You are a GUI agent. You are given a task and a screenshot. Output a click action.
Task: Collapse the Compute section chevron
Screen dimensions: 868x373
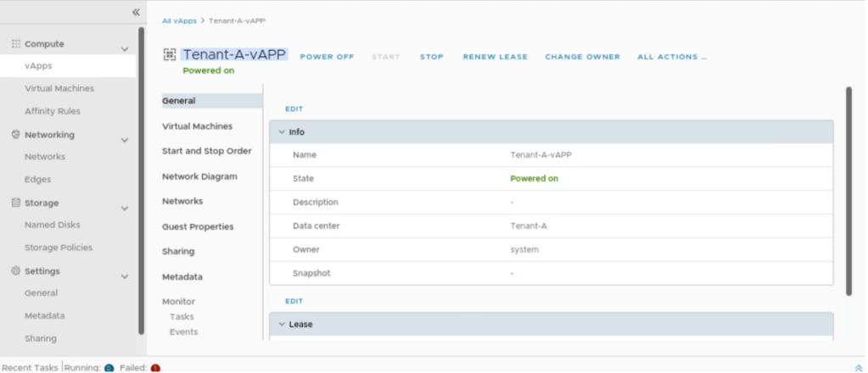tap(125, 49)
